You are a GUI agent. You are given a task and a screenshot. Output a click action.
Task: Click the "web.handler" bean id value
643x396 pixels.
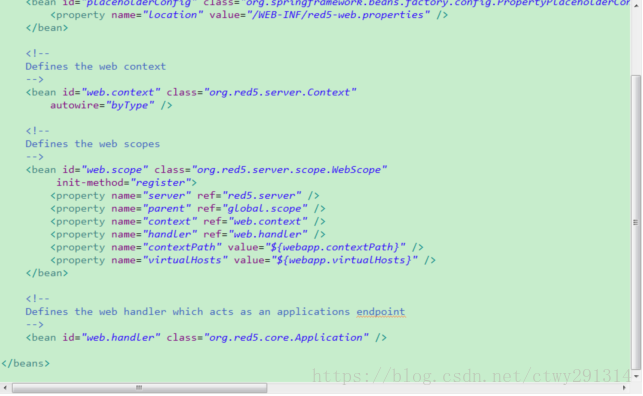point(121,338)
